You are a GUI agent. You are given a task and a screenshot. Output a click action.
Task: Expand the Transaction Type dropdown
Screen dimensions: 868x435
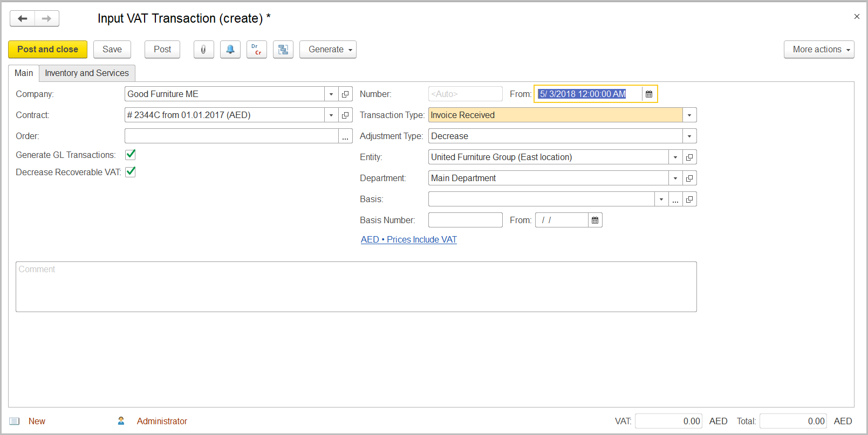689,115
